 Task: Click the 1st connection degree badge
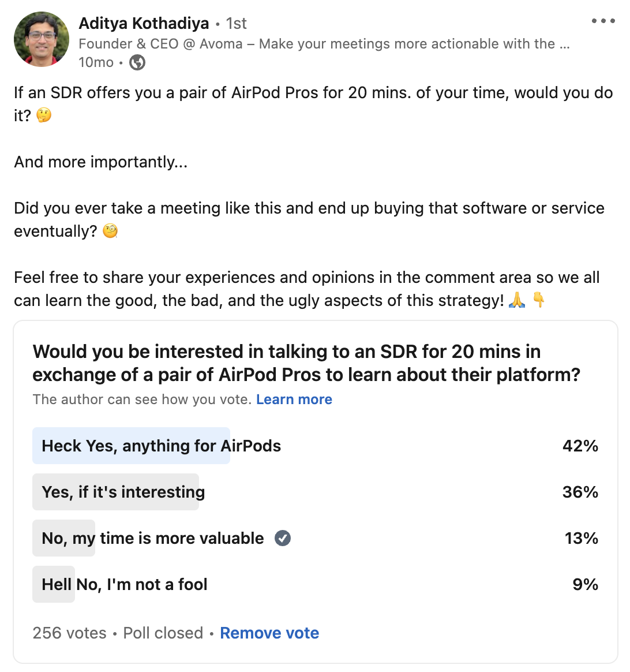tap(237, 24)
